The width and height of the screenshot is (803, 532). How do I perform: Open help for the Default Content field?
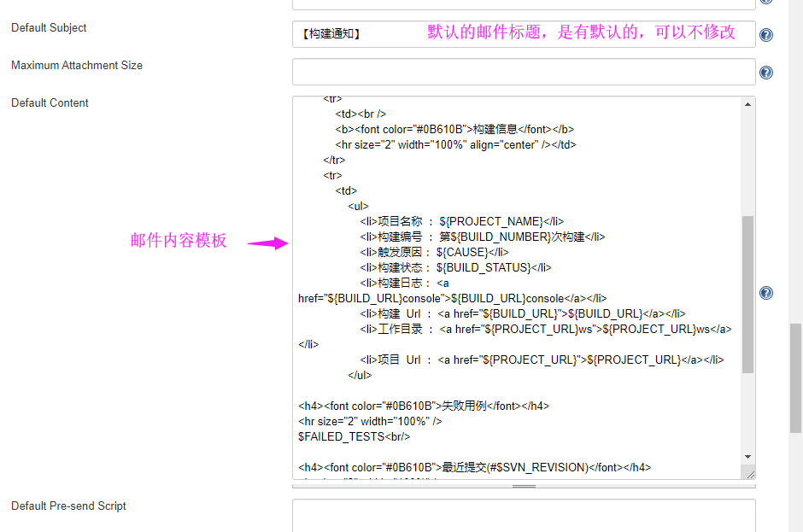pos(766,292)
